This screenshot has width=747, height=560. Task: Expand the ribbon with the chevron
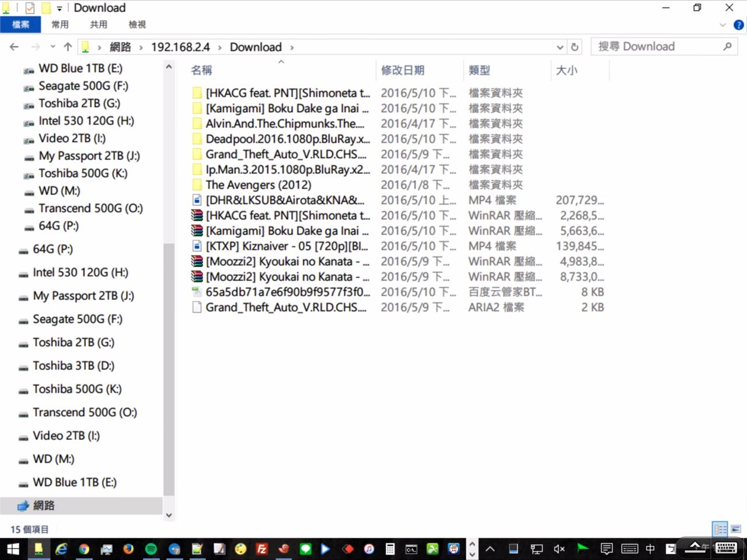point(722,25)
